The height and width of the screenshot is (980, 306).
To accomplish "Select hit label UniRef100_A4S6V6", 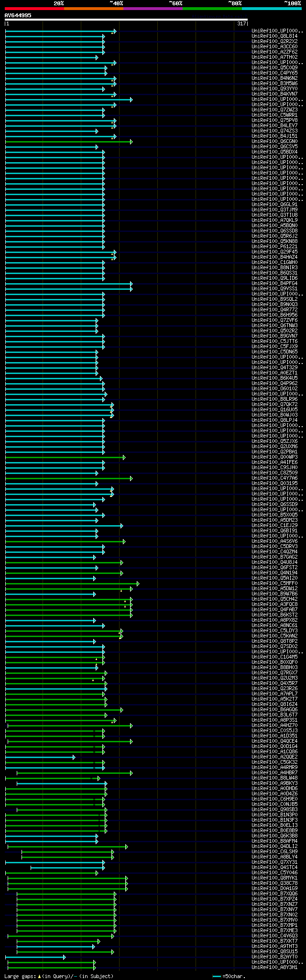I will 274,541.
